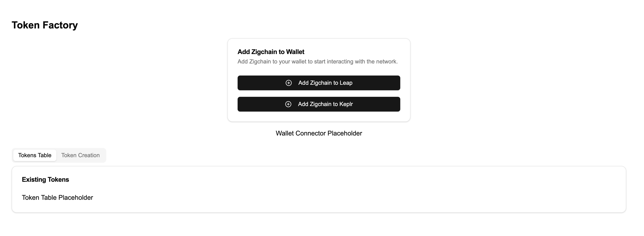Click the word network in the card description
The height and width of the screenshot is (236, 644).
coord(387,62)
